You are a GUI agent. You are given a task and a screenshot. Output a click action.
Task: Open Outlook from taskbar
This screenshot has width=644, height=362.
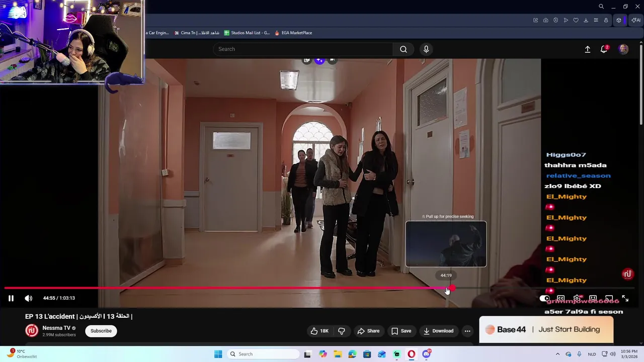382,354
